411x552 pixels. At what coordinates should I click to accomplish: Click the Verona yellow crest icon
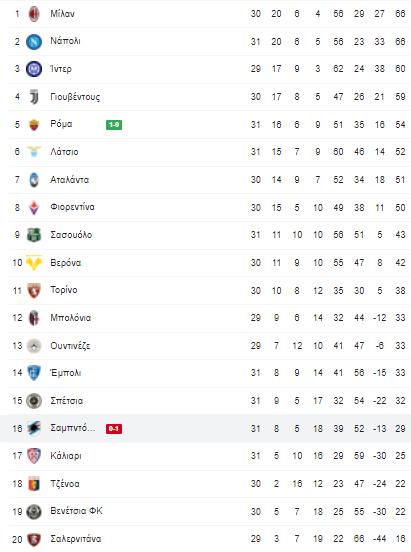point(34,263)
